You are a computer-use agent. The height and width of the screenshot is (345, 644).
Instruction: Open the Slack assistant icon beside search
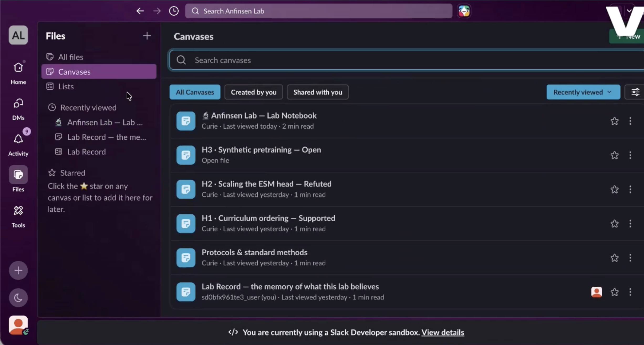pyautogui.click(x=464, y=11)
